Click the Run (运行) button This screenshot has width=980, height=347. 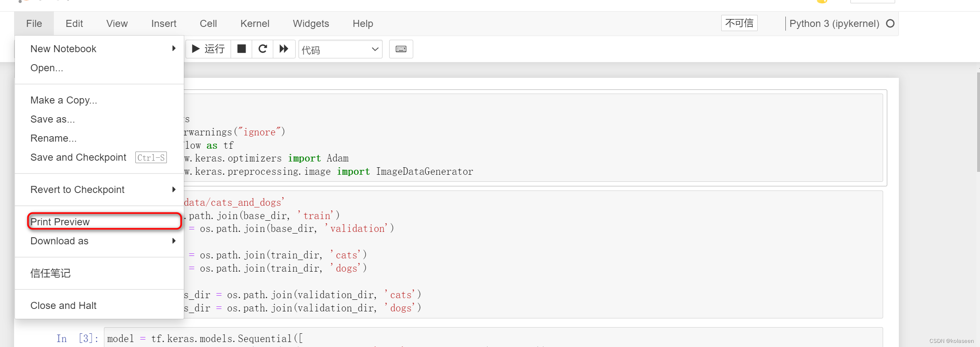[208, 49]
